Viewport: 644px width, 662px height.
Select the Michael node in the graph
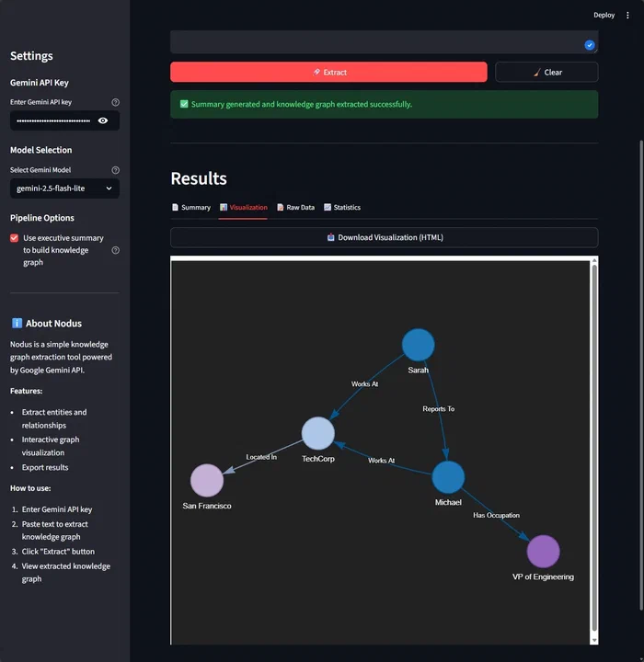click(x=448, y=477)
